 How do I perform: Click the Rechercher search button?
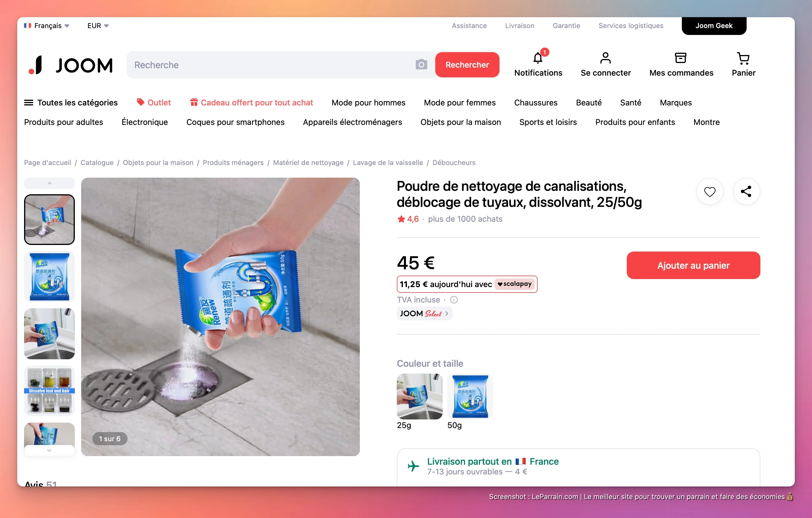click(467, 65)
